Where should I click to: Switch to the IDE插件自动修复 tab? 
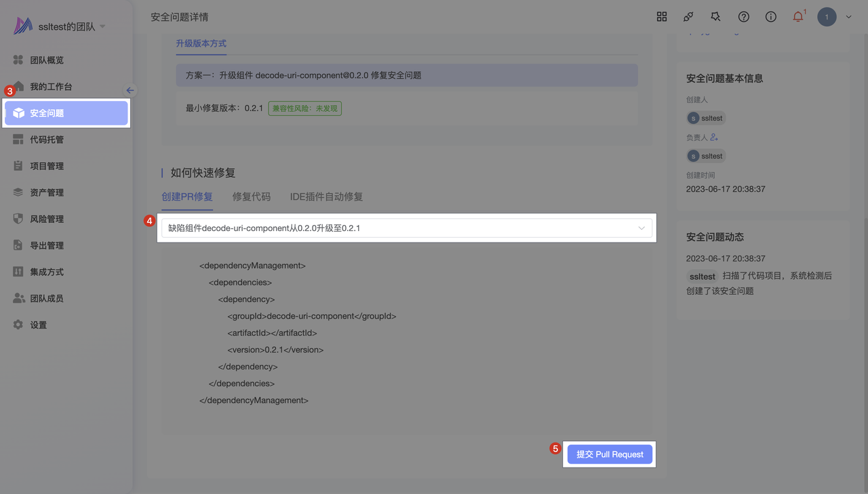(326, 197)
